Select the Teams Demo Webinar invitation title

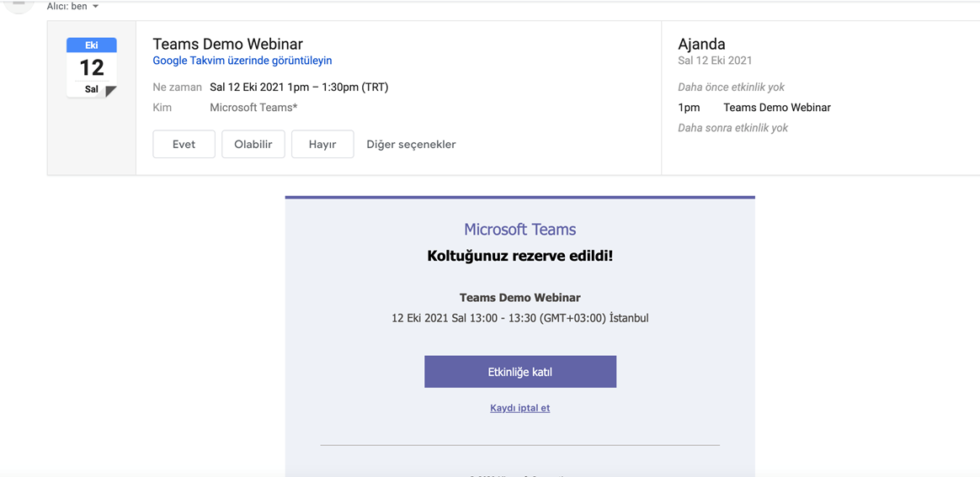pyautogui.click(x=227, y=45)
